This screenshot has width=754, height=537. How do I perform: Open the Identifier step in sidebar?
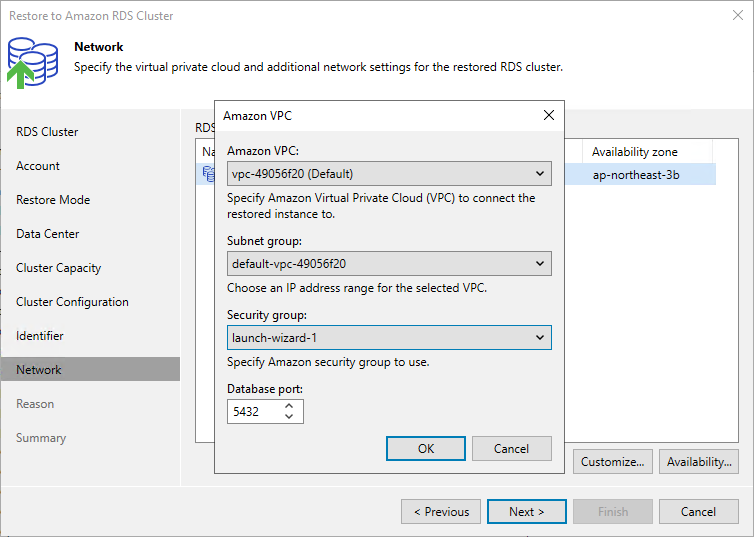(39, 336)
